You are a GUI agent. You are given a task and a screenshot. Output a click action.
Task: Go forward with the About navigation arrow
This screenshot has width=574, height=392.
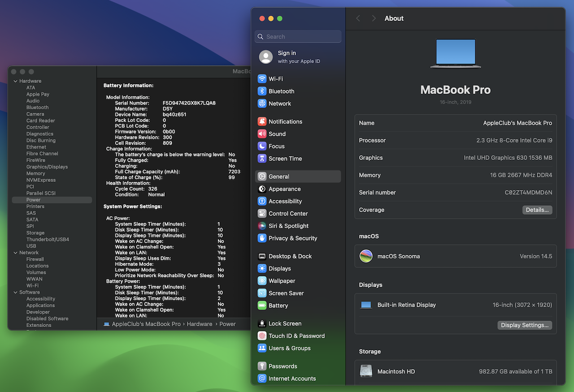[374, 18]
